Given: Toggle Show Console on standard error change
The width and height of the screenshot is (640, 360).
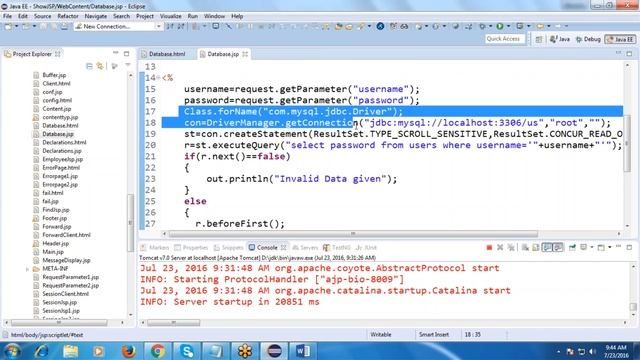Looking at the screenshot, I should (x=558, y=247).
